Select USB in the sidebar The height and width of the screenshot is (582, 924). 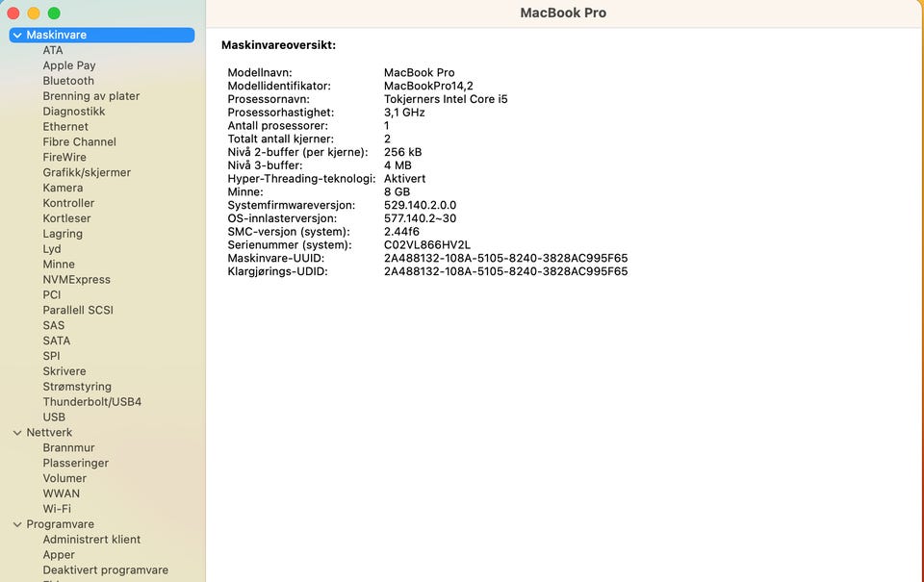pyautogui.click(x=54, y=418)
